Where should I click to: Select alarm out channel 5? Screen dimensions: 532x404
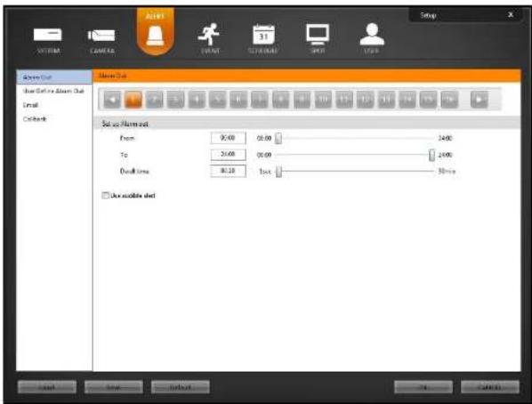click(217, 100)
